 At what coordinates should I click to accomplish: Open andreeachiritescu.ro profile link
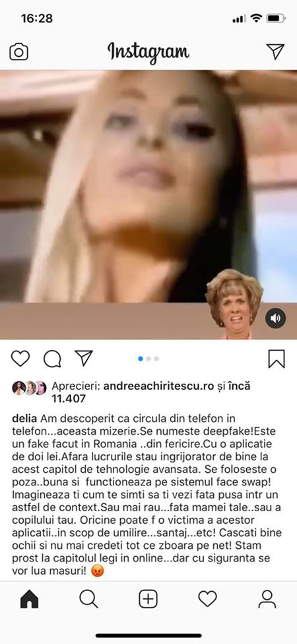pos(159,386)
